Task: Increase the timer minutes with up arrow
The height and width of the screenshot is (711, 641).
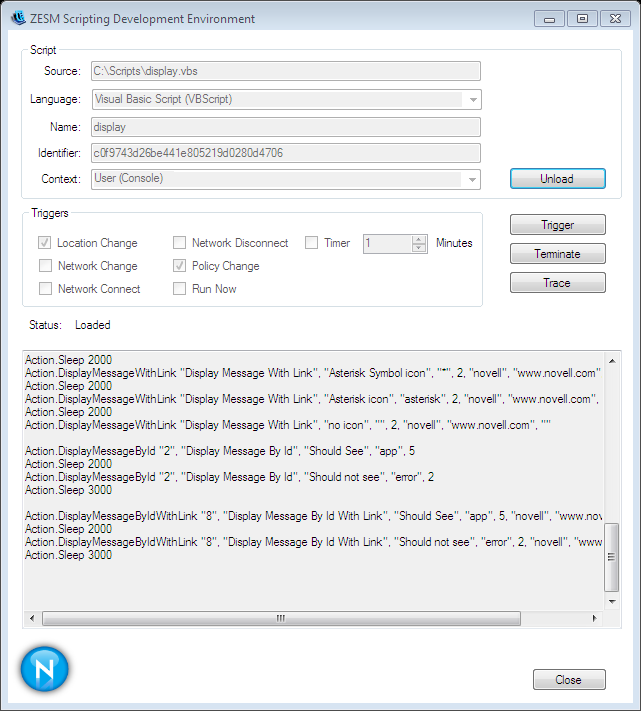Action: [419, 239]
